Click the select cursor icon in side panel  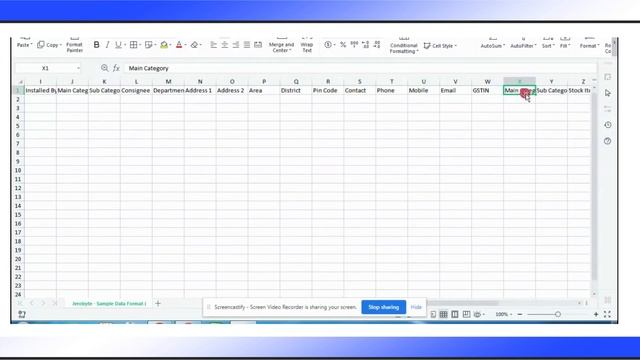(x=608, y=93)
